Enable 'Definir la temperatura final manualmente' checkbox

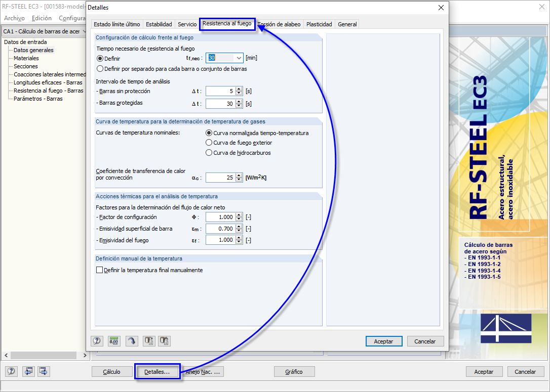[x=100, y=270]
